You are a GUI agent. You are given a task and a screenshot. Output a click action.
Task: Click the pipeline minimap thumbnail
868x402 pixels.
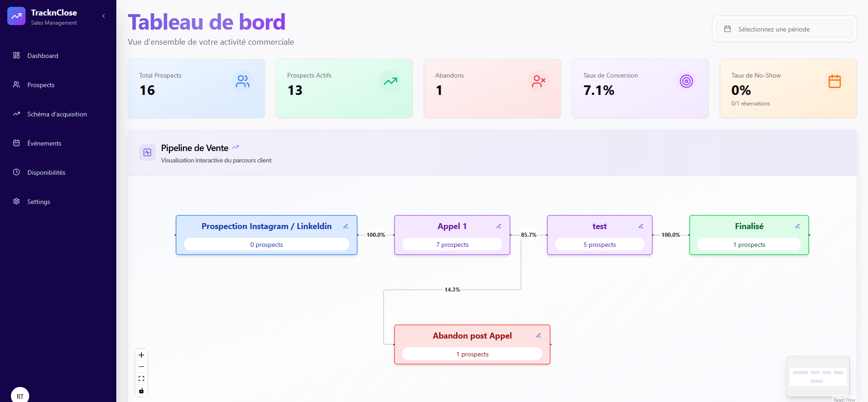pyautogui.click(x=818, y=376)
